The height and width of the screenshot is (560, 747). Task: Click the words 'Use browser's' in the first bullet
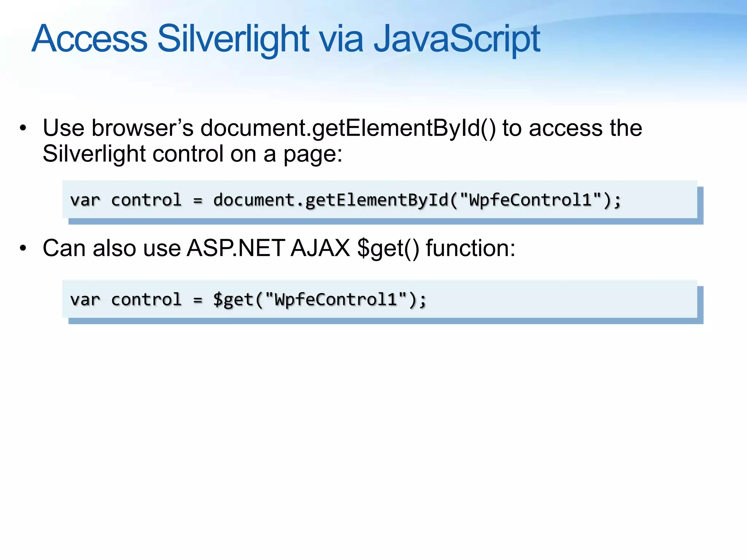[118, 128]
